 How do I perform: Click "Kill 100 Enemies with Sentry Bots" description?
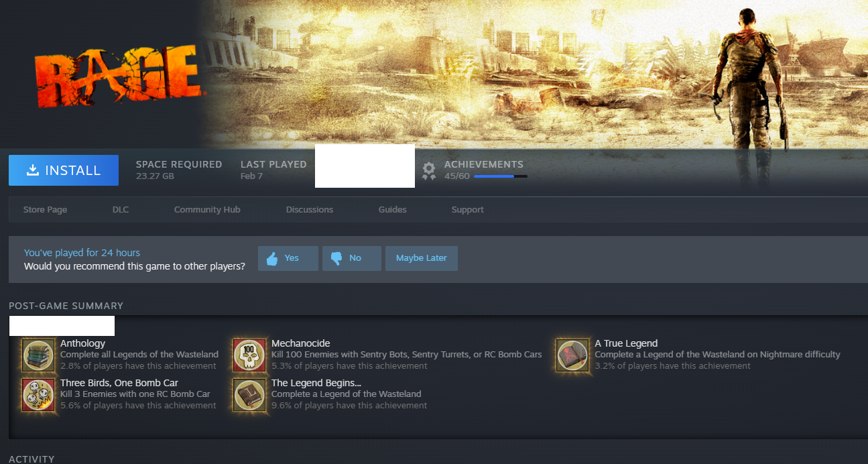[407, 355]
